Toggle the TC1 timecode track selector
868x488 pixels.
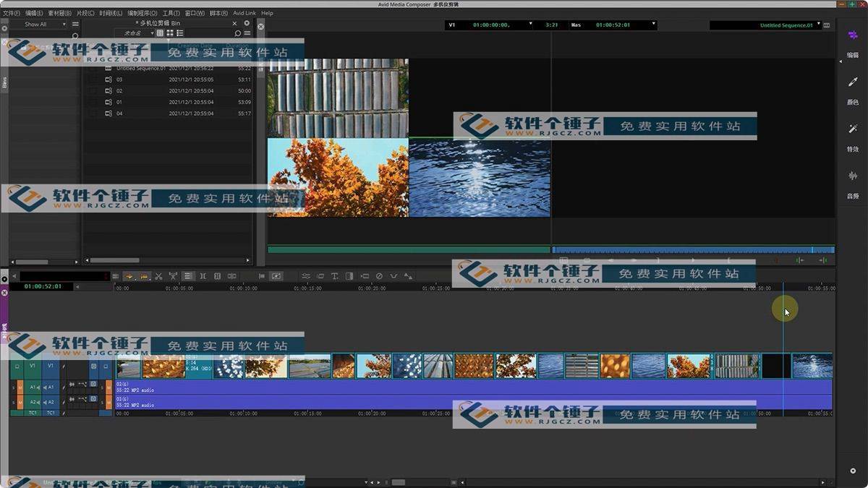tap(51, 413)
